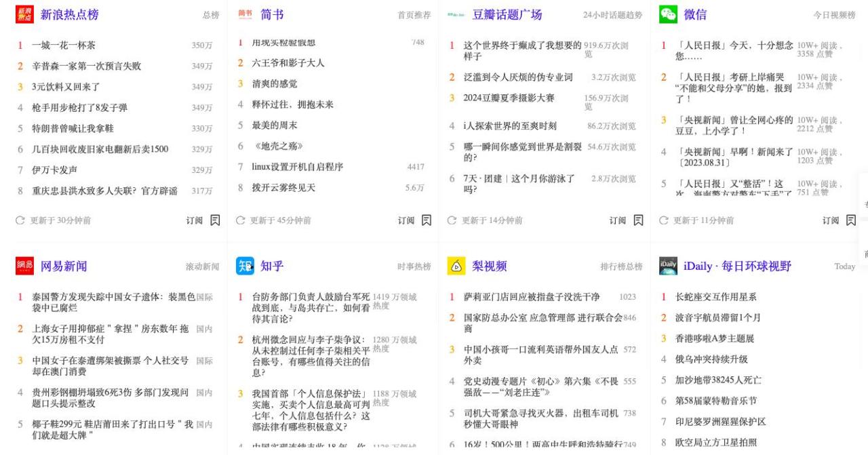The height and width of the screenshot is (455, 868).
Task: Click the bookmark icon in 新浪热点榜 card footer
Action: pos(215,220)
